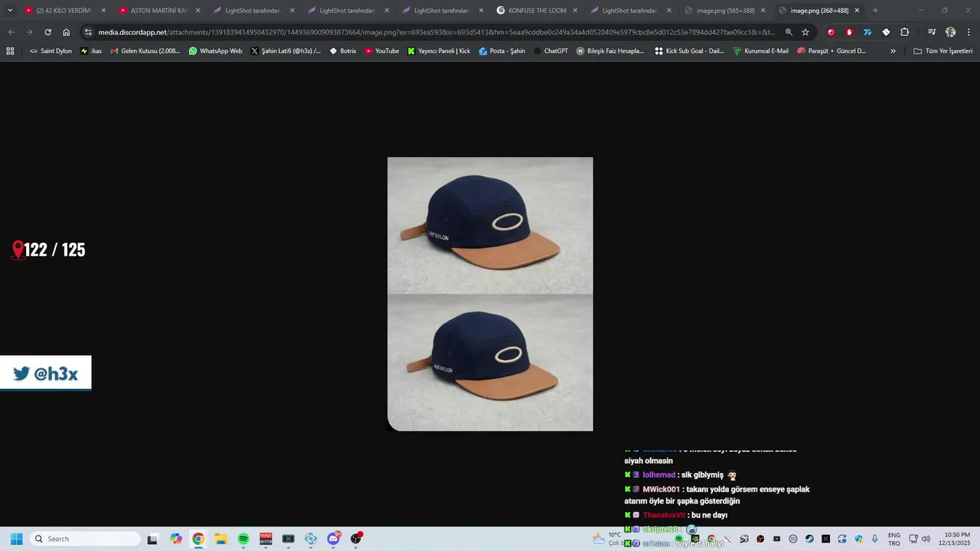Open the tab search dropdown
The height and width of the screenshot is (551, 980).
[x=10, y=10]
